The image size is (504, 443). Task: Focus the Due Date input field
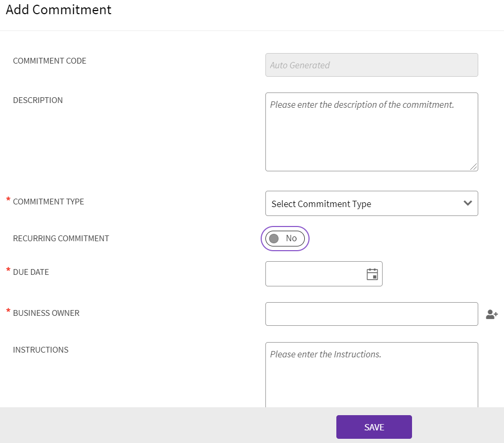click(x=314, y=274)
